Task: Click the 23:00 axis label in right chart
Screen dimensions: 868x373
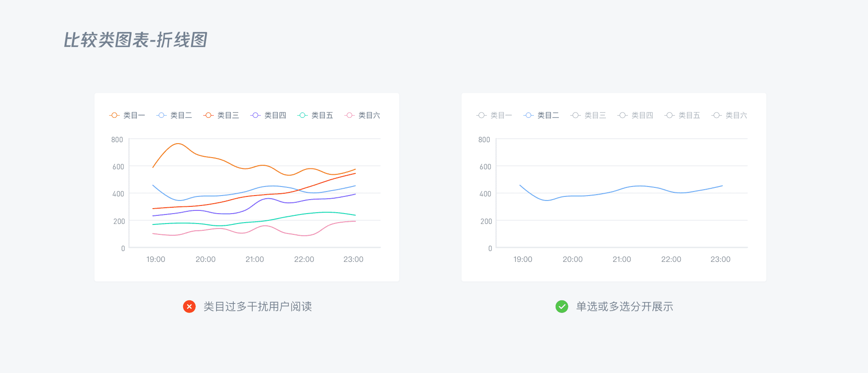Action: point(720,259)
